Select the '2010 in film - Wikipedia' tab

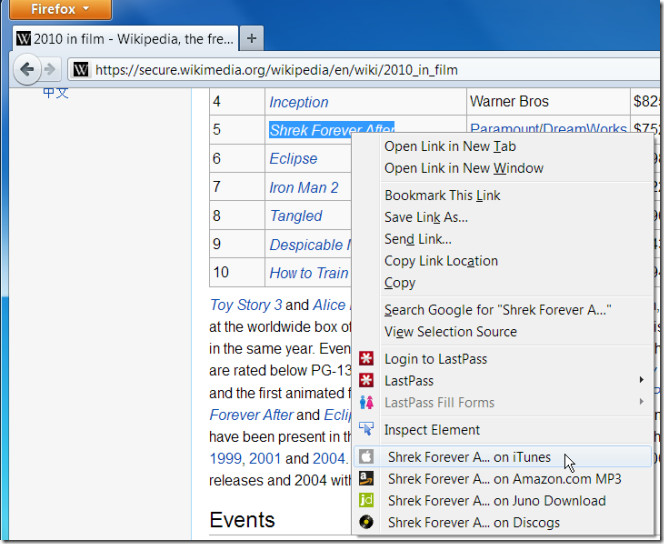125,39
